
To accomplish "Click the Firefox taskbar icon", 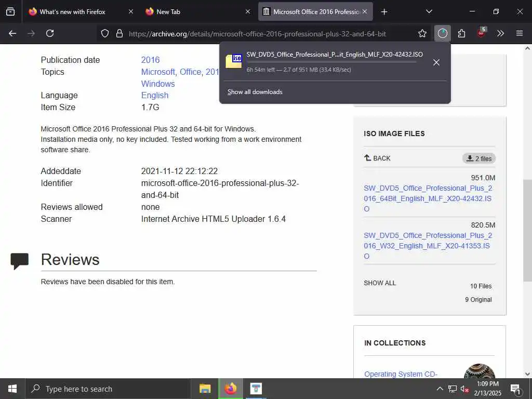I will 230,389.
